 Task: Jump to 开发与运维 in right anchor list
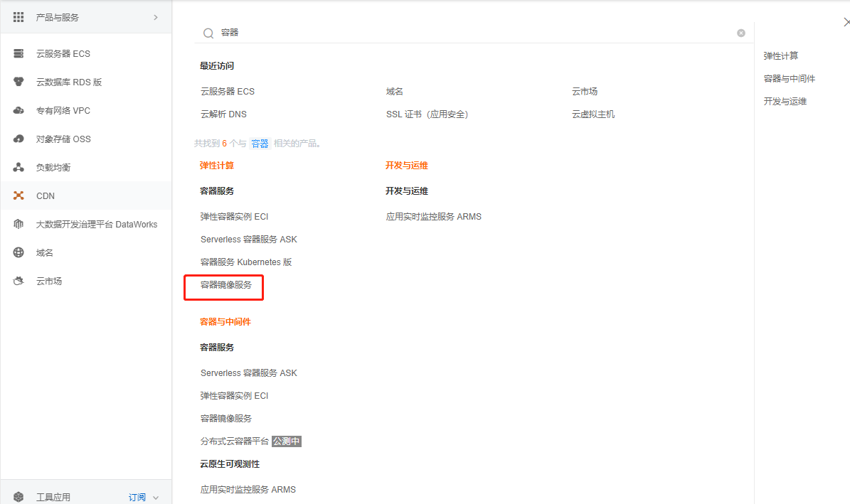785,102
